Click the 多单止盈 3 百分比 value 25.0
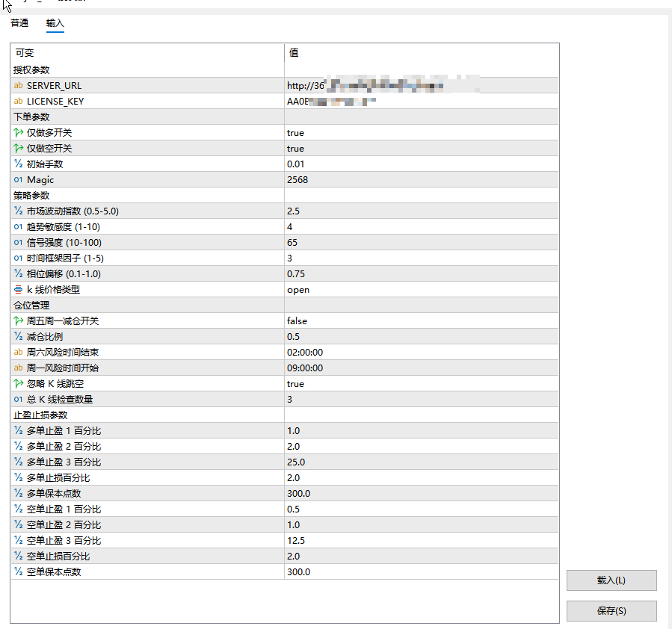 click(296, 462)
